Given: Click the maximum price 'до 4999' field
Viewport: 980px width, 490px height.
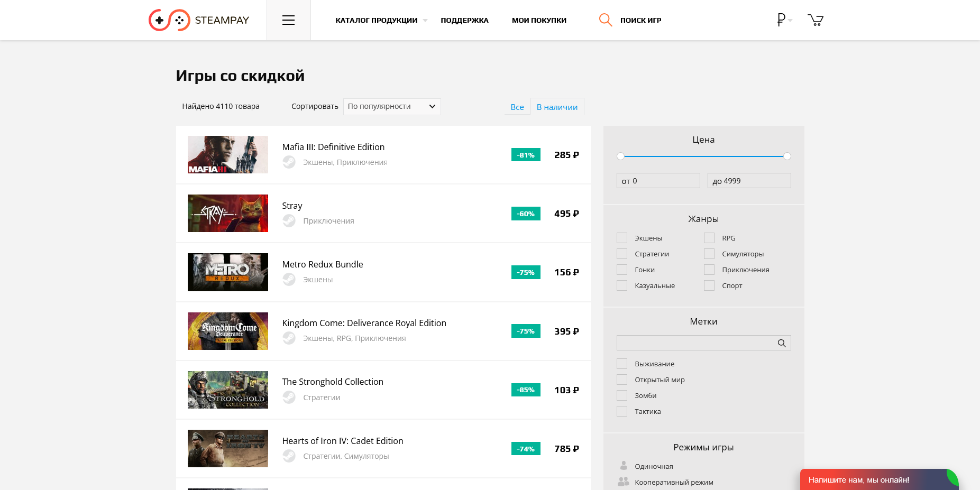Looking at the screenshot, I should coord(749,181).
